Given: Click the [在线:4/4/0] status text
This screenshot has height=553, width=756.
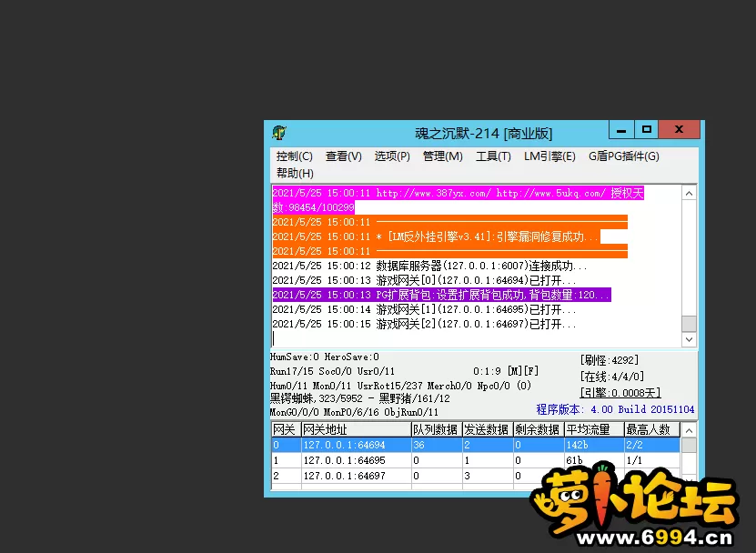Looking at the screenshot, I should (612, 376).
